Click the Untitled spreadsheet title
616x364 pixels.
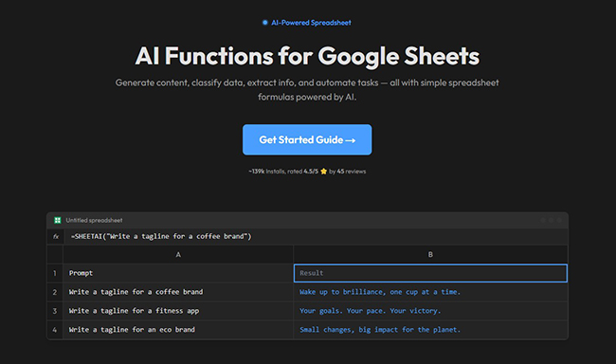click(94, 220)
